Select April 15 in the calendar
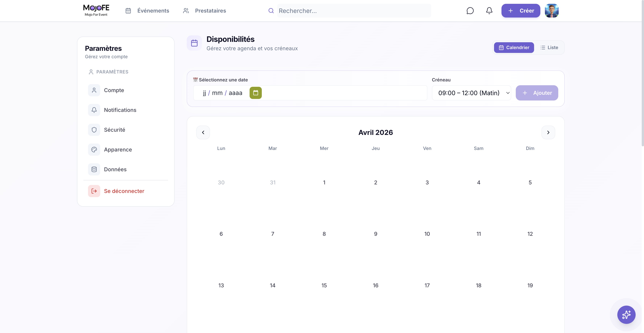 [324, 285]
